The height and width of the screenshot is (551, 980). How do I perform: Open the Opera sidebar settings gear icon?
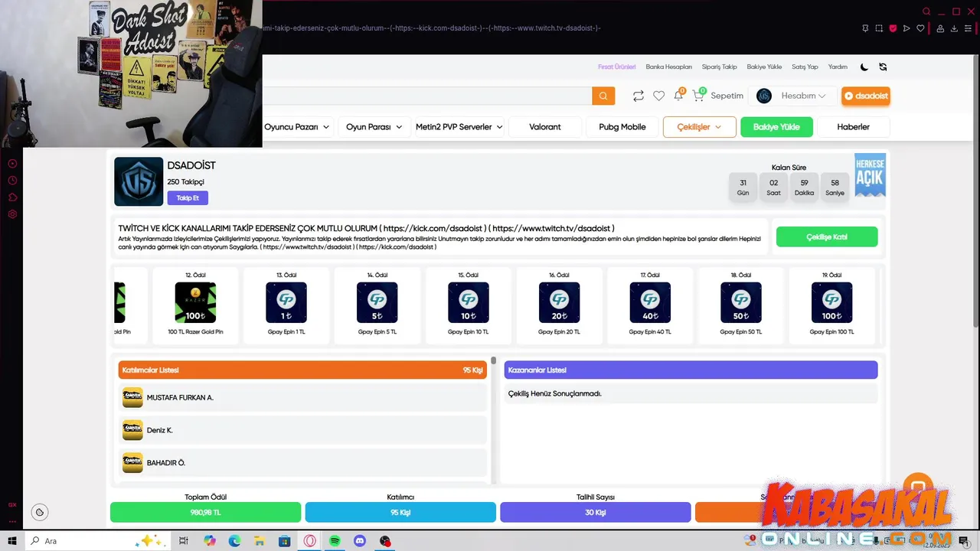pyautogui.click(x=12, y=214)
